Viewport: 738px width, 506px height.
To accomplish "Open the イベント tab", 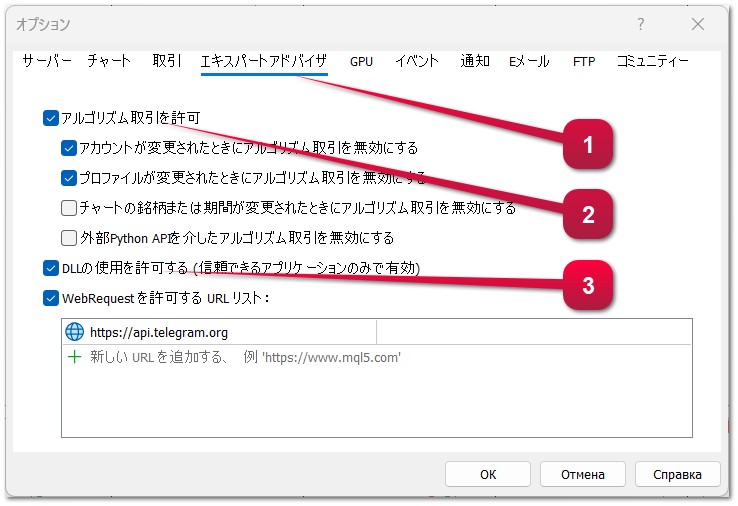I will tap(417, 61).
